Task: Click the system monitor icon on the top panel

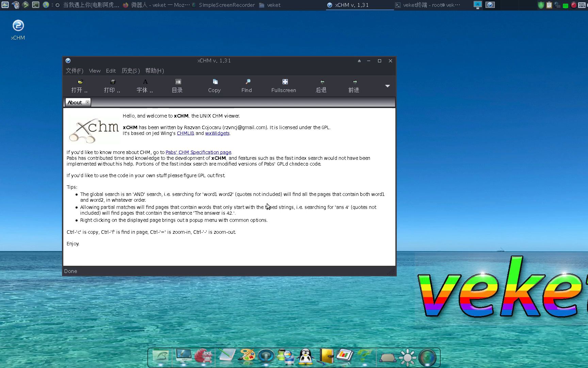Action: coord(5,5)
